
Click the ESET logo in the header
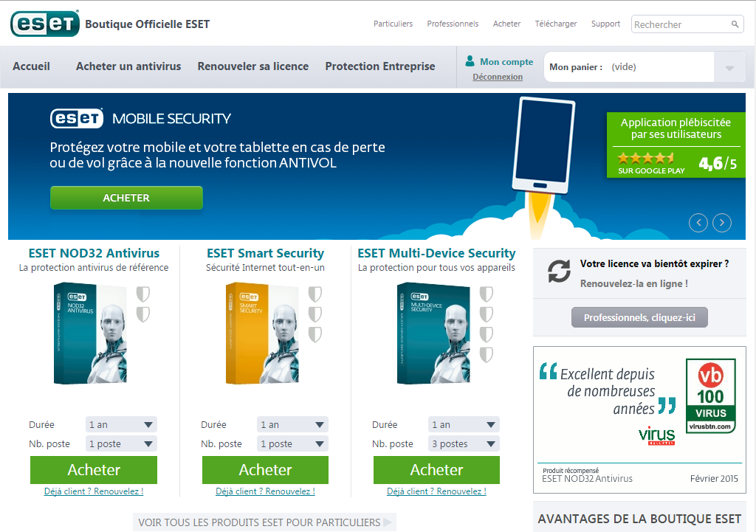(x=45, y=24)
